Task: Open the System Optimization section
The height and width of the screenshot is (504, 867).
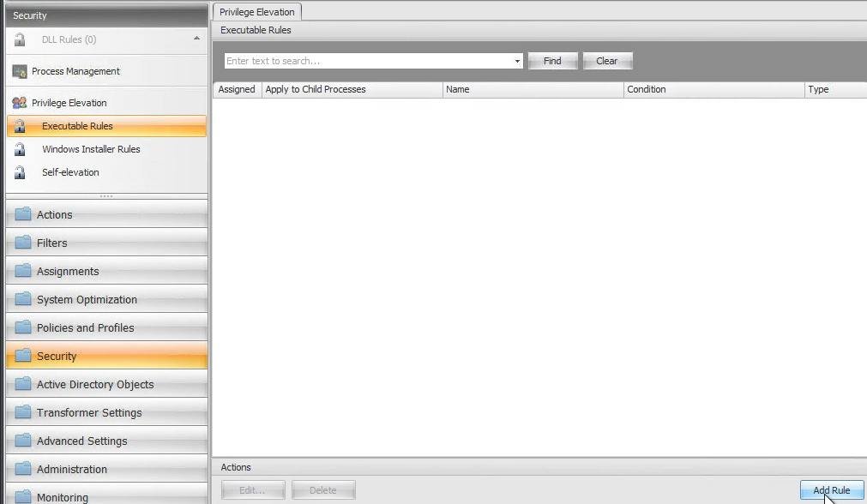Action: [x=106, y=299]
